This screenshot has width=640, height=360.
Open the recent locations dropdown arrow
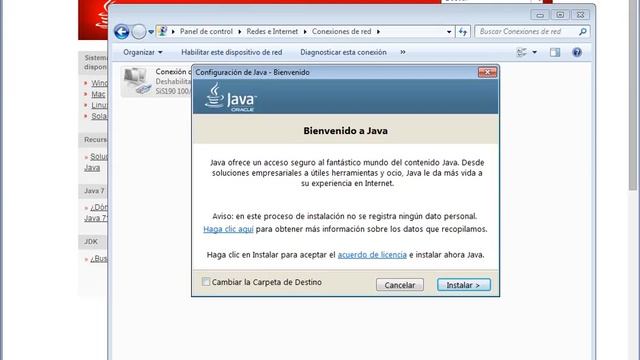[x=151, y=32]
